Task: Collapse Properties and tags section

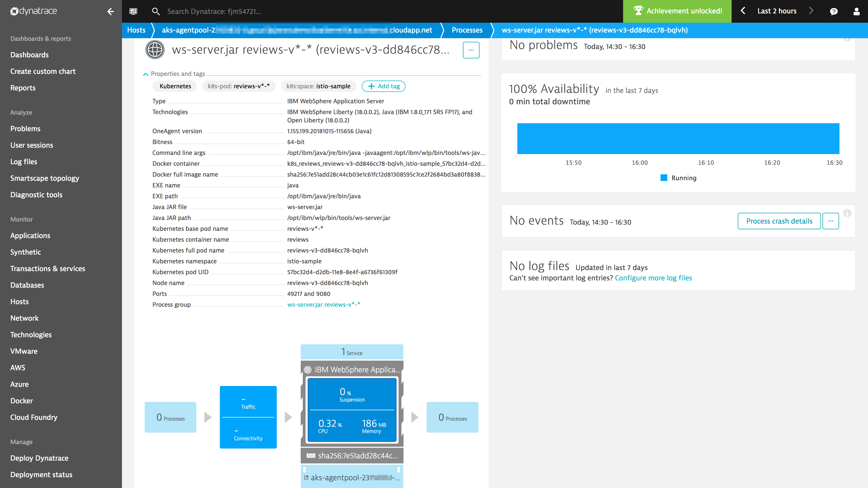Action: [145, 74]
